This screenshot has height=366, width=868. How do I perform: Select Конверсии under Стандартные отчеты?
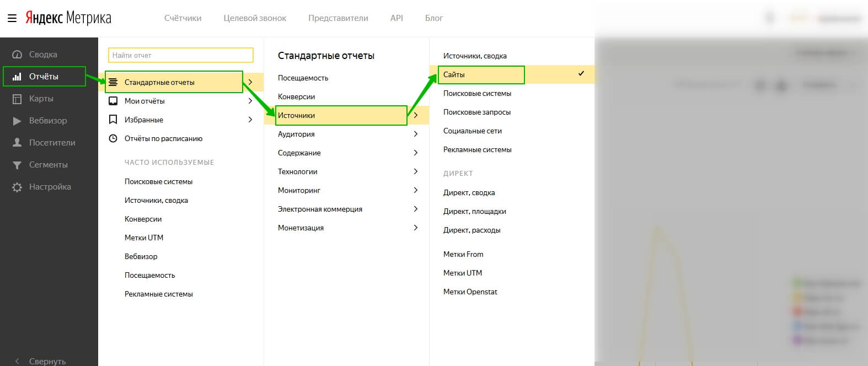[296, 96]
